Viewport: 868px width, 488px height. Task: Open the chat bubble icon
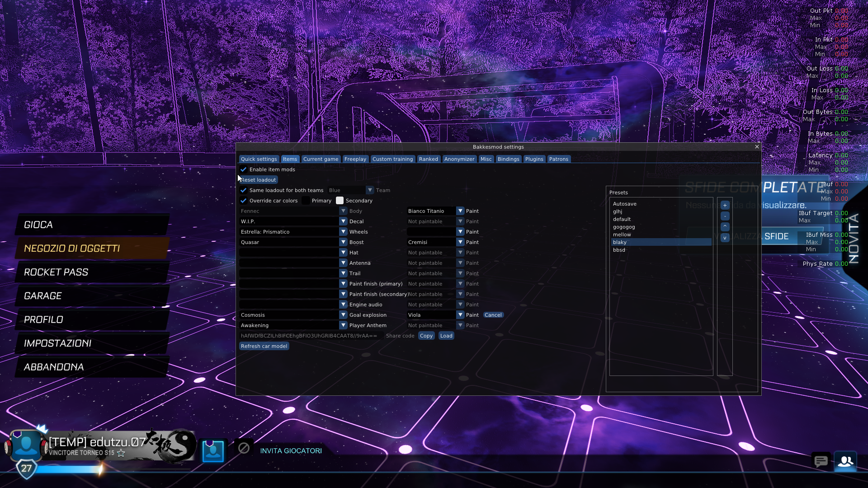tap(821, 461)
